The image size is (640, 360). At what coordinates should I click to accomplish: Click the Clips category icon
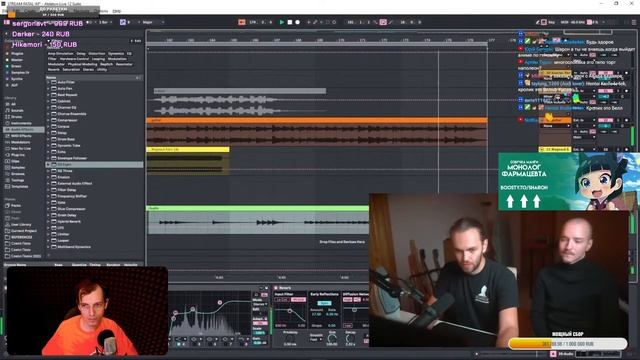pos(7,161)
